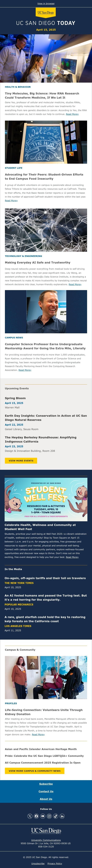
Task: Open the Facebook social icon
Action: (x=36, y=816)
